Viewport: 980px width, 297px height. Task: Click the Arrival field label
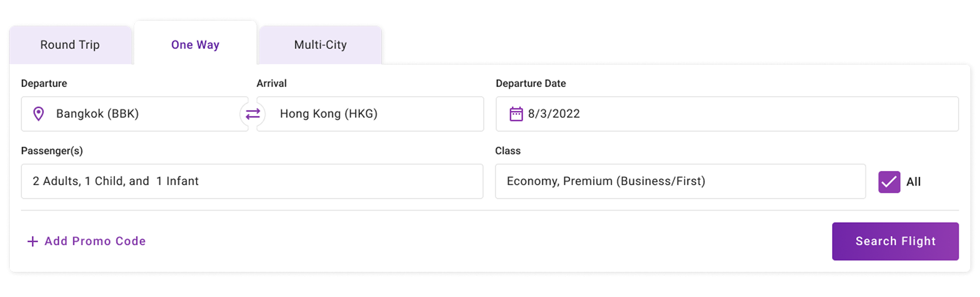click(272, 84)
